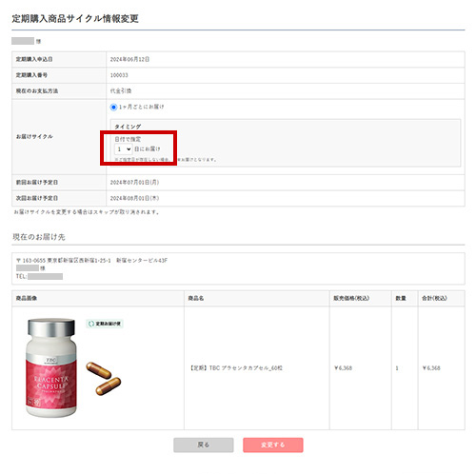Click the 戻る button

click(204, 444)
